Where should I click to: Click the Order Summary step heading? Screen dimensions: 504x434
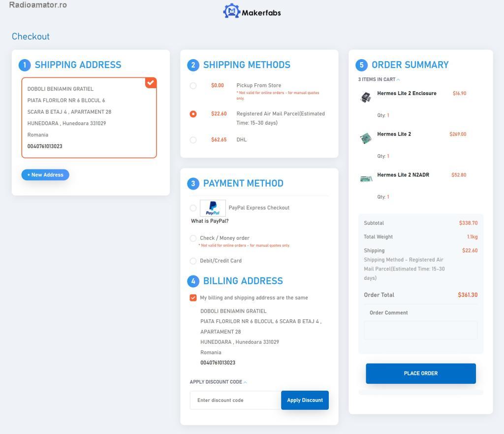click(x=410, y=65)
